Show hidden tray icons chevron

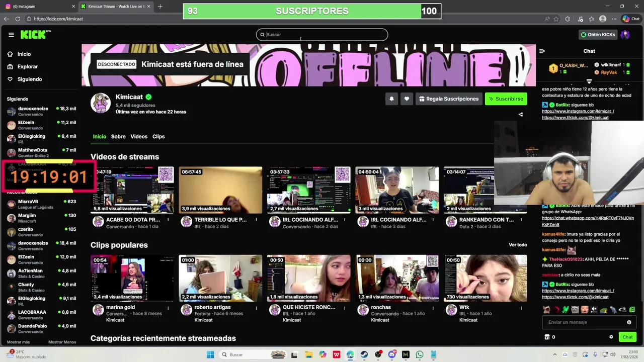click(x=555, y=354)
